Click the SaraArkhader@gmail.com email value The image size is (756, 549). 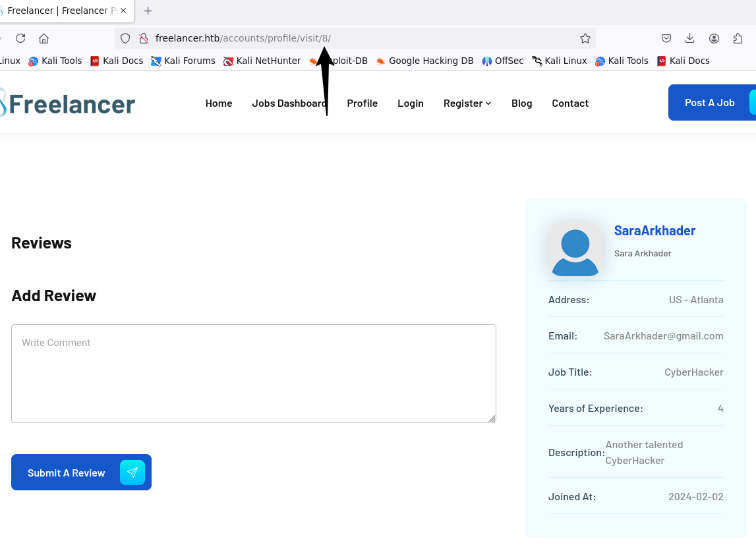pos(664,336)
